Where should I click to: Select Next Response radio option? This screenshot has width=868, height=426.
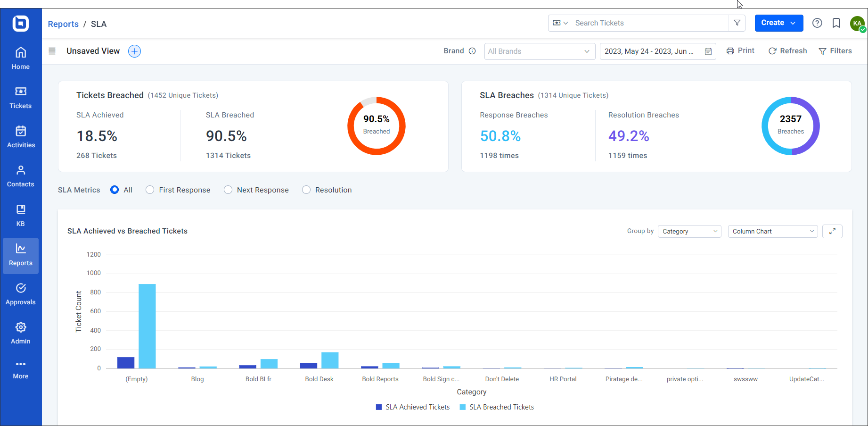pyautogui.click(x=228, y=190)
